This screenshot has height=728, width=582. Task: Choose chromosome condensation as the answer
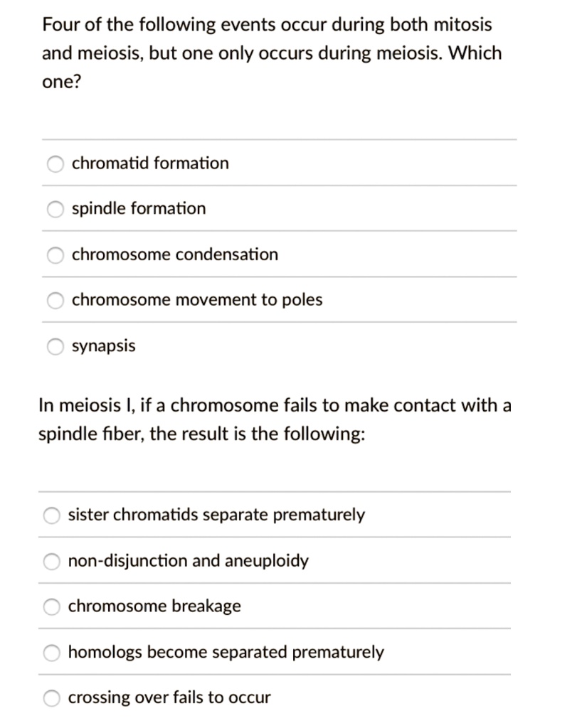point(55,255)
